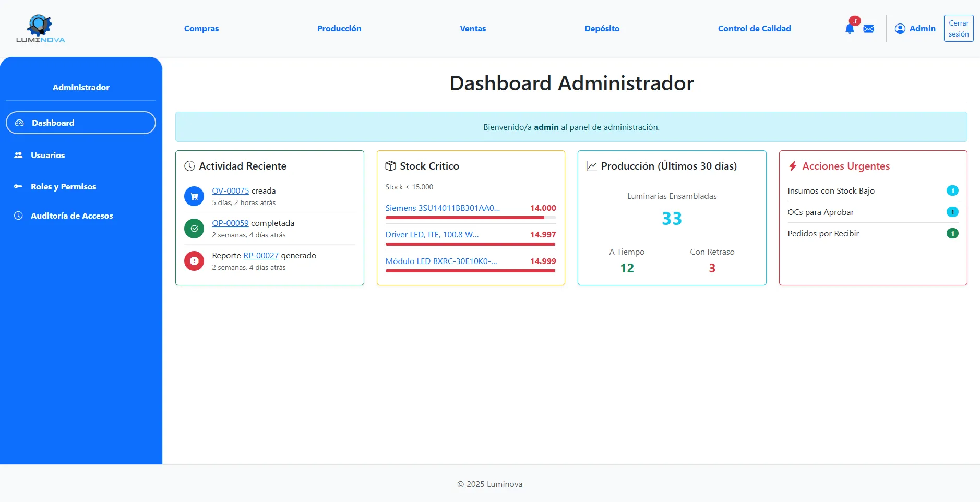The image size is (980, 502).
Task: Open the Producción menu
Action: point(339,29)
